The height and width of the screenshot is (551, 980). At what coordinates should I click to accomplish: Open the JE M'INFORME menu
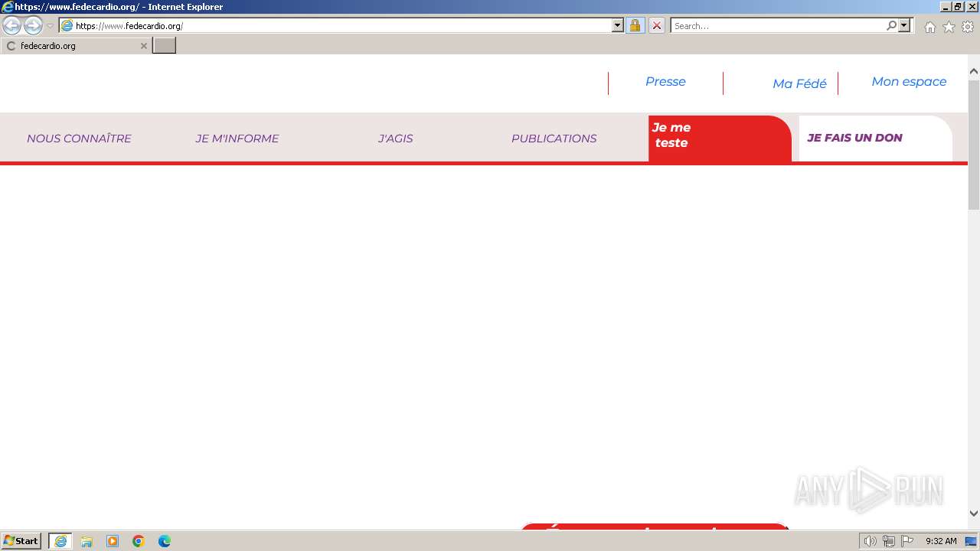[x=237, y=139]
